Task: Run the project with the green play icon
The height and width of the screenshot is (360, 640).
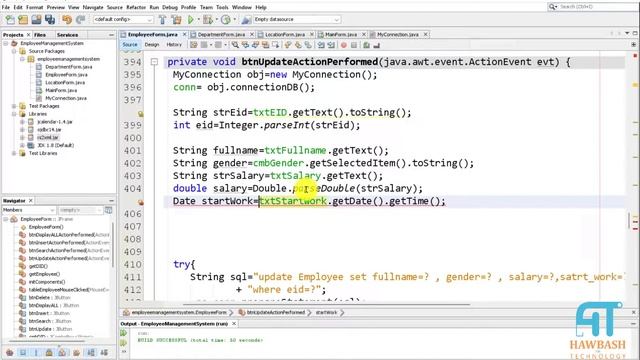Action: tap(191, 19)
